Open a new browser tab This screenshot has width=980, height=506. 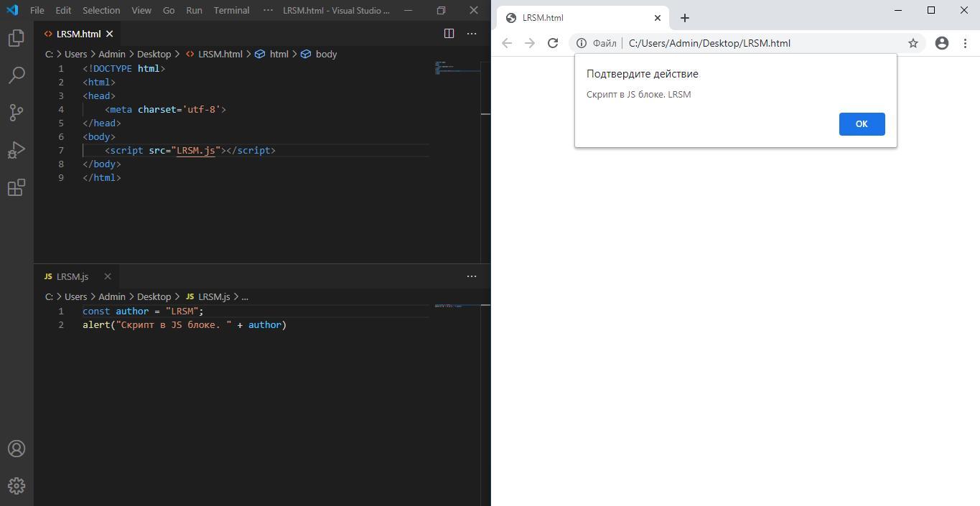[x=684, y=18]
